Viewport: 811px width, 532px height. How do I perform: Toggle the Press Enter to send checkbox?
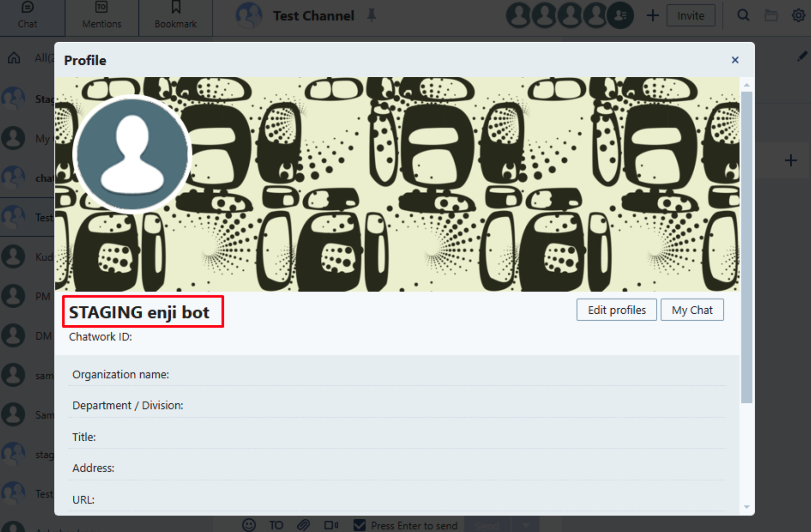coord(359,525)
